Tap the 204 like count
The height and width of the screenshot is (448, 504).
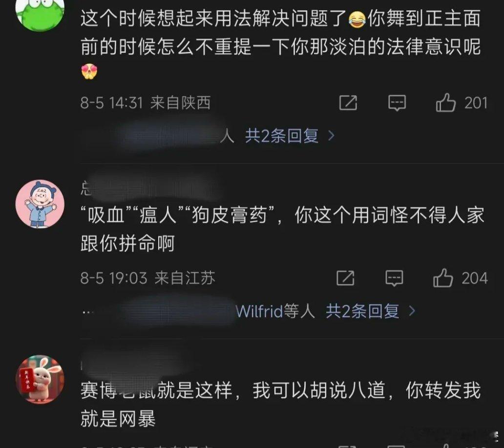point(475,278)
